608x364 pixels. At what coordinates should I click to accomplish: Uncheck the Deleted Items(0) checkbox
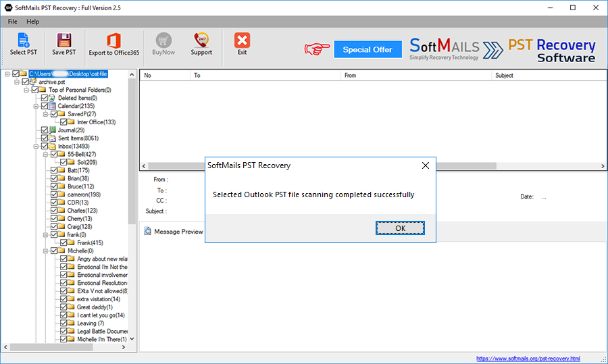point(44,98)
